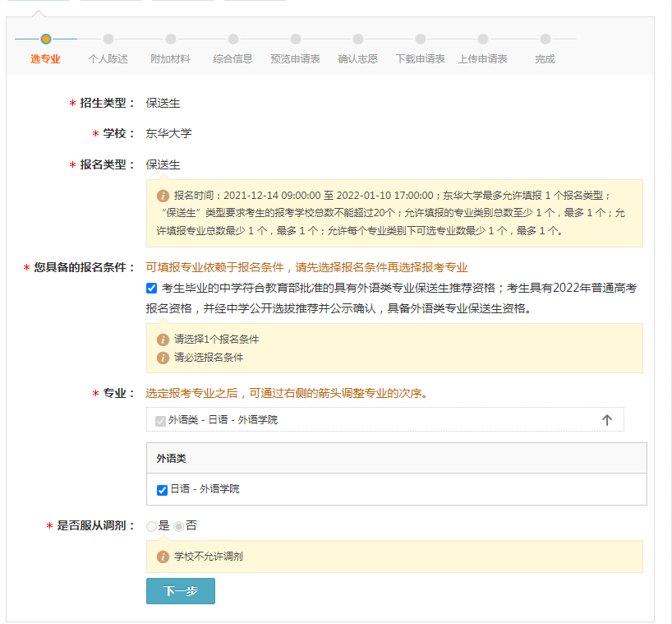
Task: Click the 附加材料 step circle
Action: tap(171, 39)
